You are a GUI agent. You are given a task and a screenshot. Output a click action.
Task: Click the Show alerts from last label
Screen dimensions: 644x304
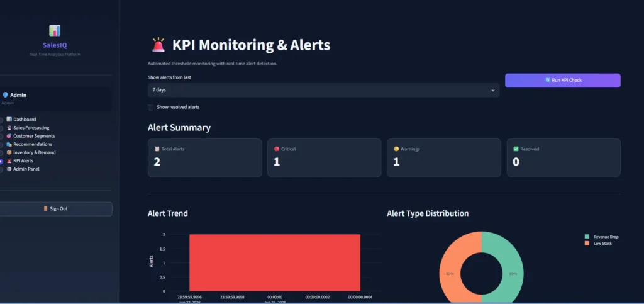tap(169, 77)
